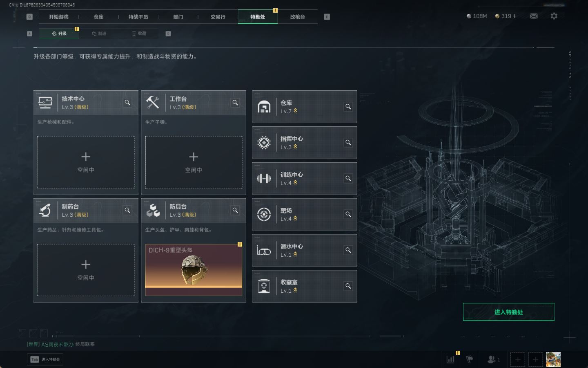Click the statistics bar chart icon

(451, 359)
